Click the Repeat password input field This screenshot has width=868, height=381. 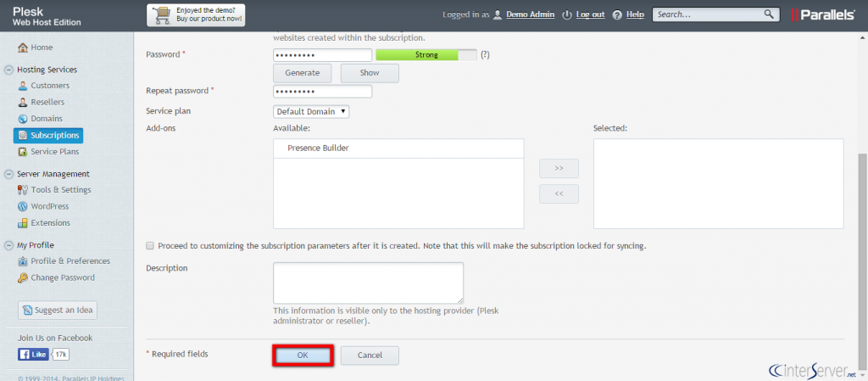pyautogui.click(x=323, y=92)
